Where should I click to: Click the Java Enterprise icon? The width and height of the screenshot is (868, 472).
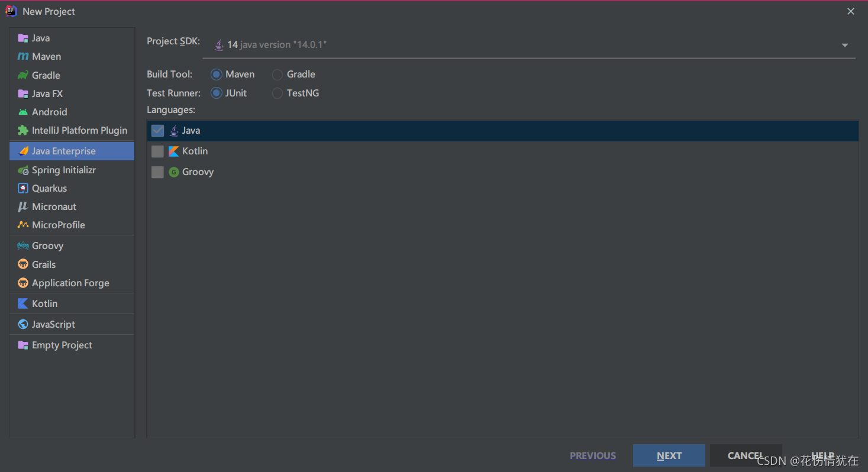[23, 151]
